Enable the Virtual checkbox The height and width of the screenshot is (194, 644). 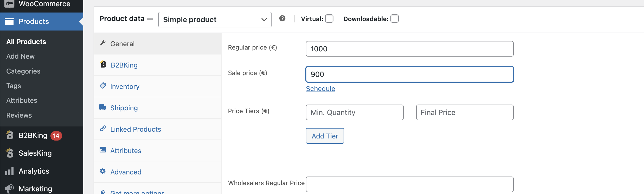(x=329, y=19)
